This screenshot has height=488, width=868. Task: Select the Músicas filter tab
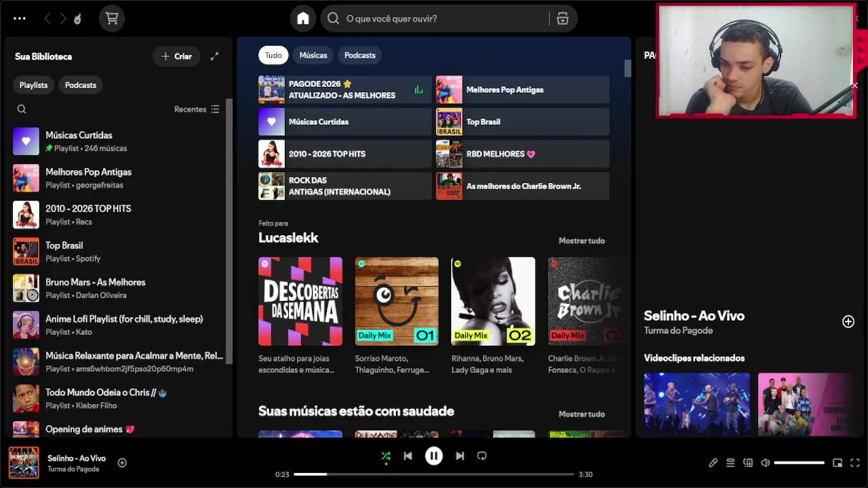[x=313, y=55]
